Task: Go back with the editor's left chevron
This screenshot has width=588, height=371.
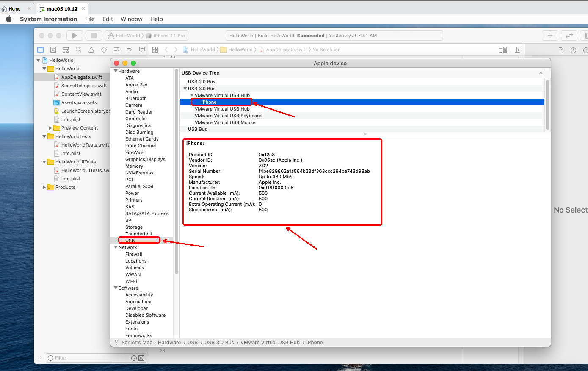Action: click(x=166, y=50)
